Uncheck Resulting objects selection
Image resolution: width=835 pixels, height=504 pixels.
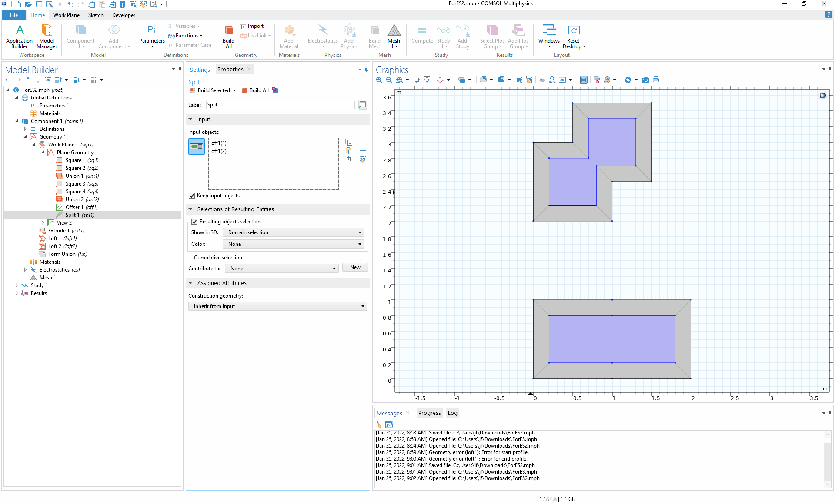[x=194, y=222]
